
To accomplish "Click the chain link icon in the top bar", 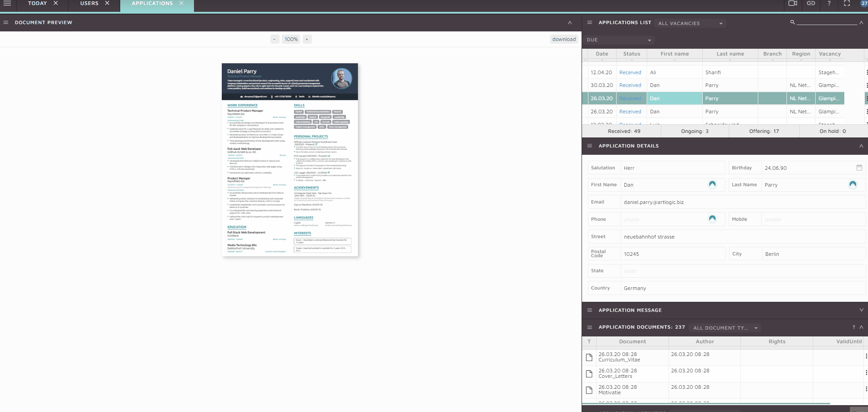I will 811,3.
